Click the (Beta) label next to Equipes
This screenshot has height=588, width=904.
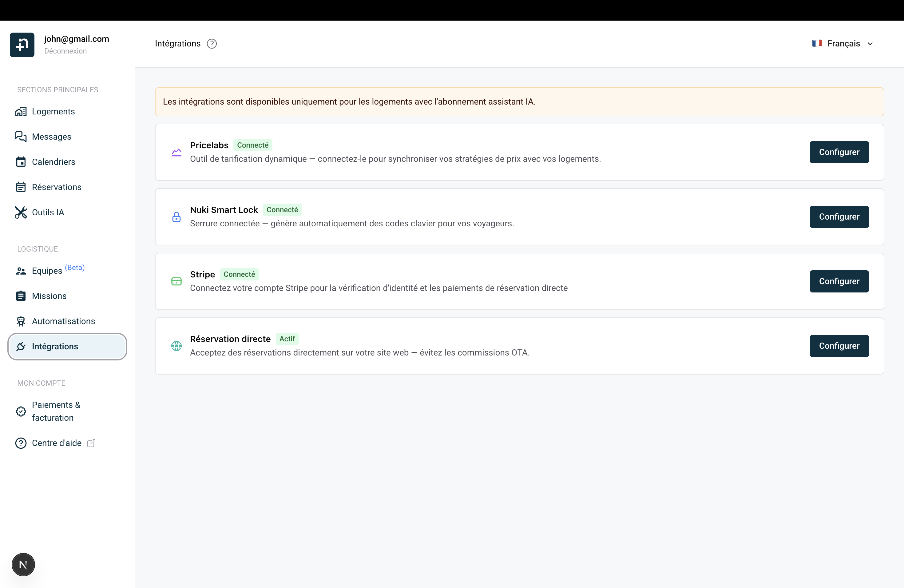[75, 268]
